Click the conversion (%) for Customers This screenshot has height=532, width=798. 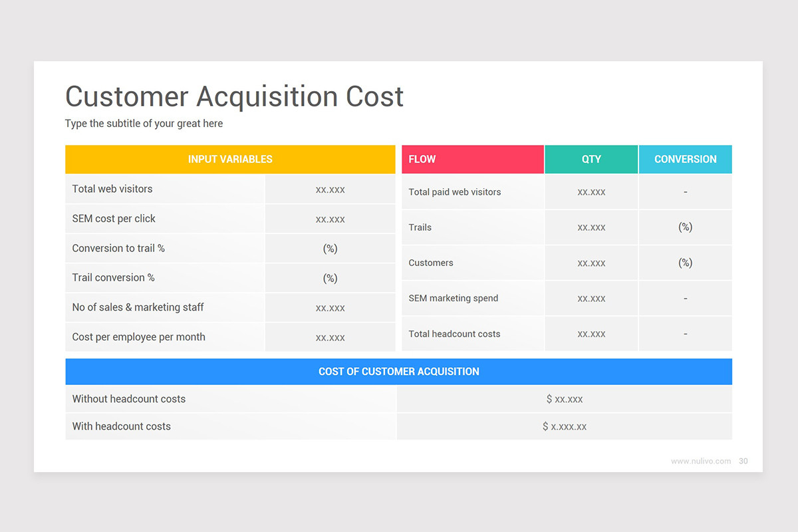click(x=686, y=263)
